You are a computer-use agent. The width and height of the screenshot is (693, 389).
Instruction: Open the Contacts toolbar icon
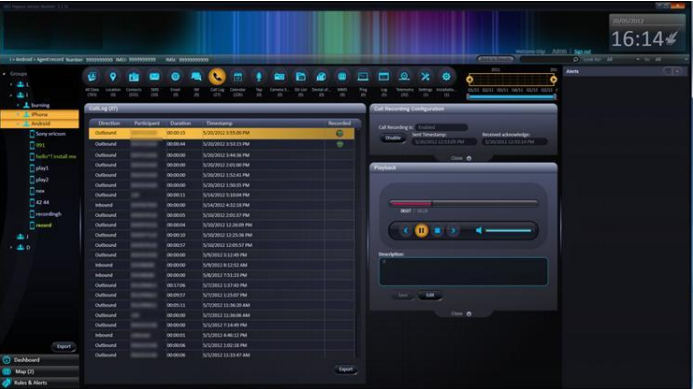click(x=133, y=77)
